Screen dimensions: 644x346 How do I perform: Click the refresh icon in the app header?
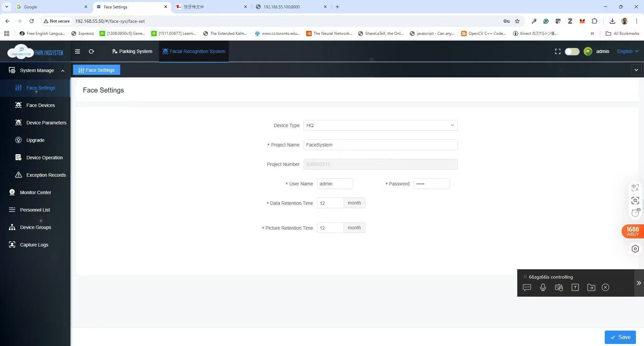(x=91, y=51)
